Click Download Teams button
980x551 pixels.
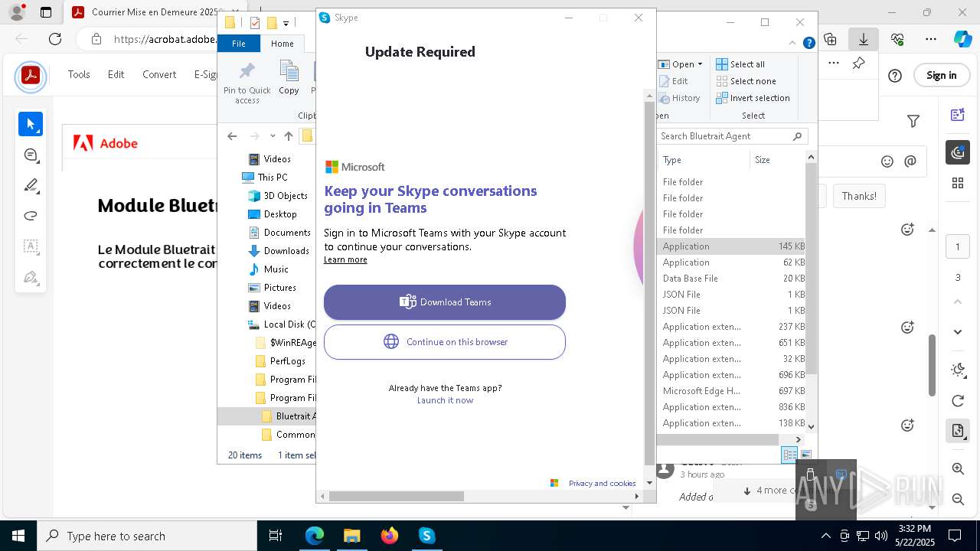[445, 302]
